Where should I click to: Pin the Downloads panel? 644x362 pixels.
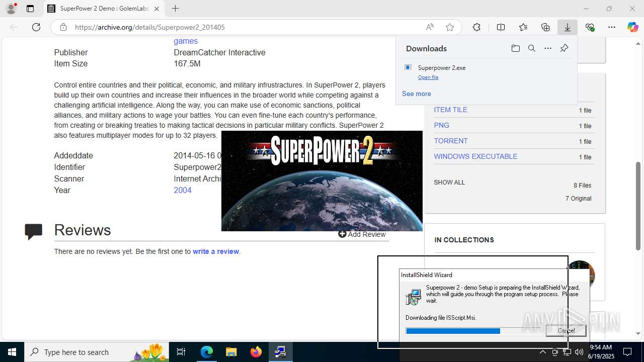click(564, 48)
